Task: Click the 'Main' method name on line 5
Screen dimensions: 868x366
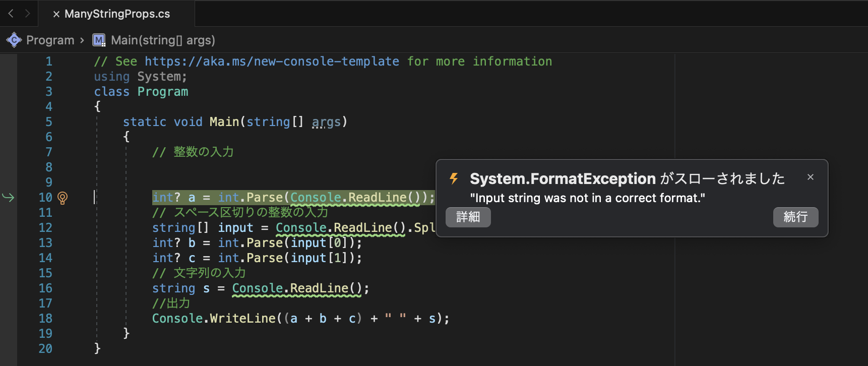Action: coord(224,122)
